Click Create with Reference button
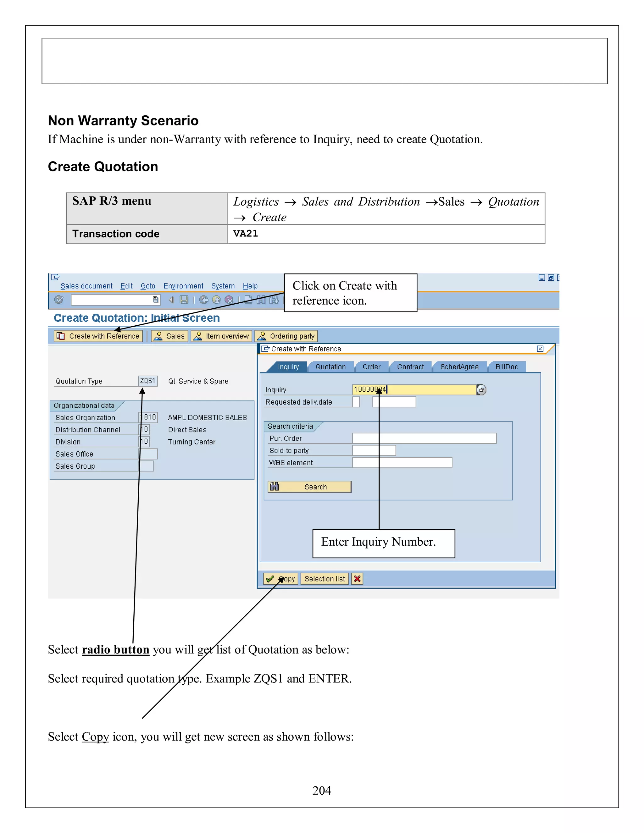This screenshot has width=644, height=833. click(98, 336)
